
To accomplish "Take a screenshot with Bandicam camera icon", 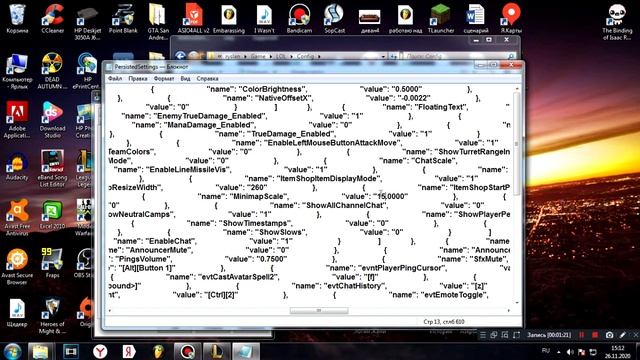I will pyautogui.click(x=609, y=335).
